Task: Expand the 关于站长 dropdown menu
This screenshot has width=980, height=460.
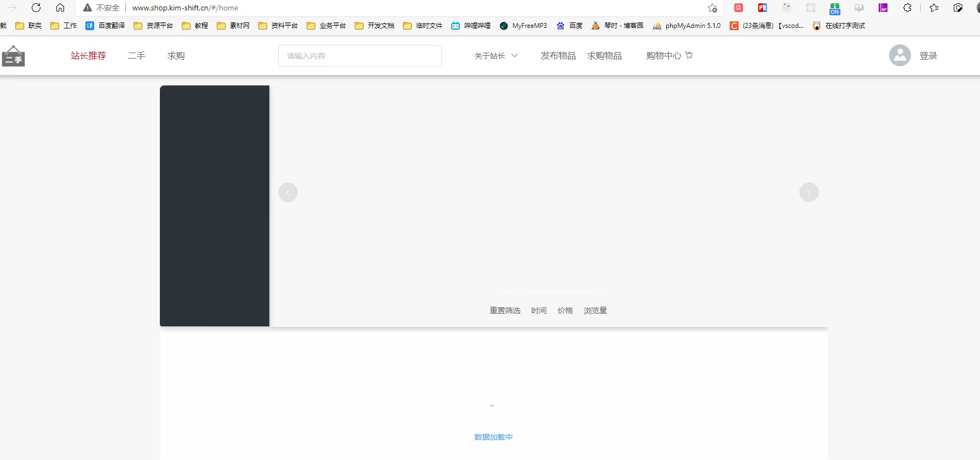Action: pyautogui.click(x=496, y=56)
